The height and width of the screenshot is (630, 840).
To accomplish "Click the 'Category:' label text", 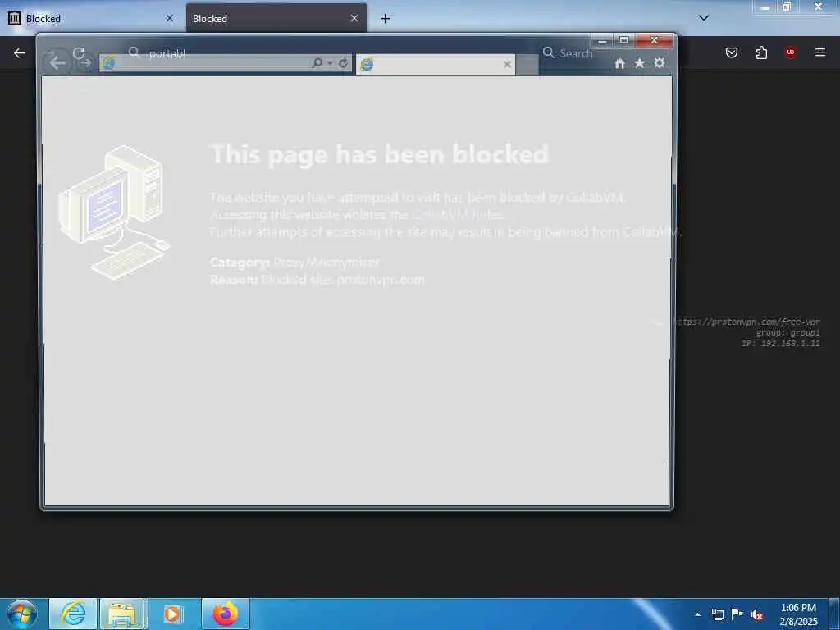I will 240,262.
